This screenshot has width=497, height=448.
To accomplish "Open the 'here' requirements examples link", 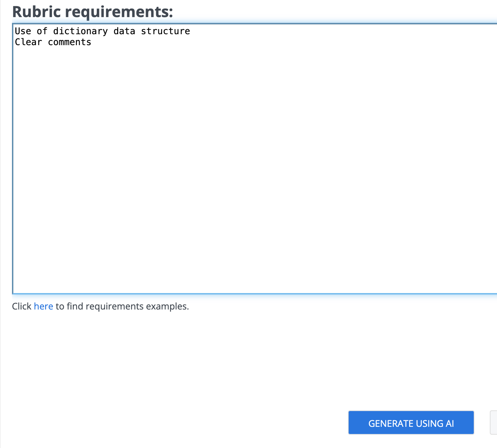I will [x=43, y=306].
